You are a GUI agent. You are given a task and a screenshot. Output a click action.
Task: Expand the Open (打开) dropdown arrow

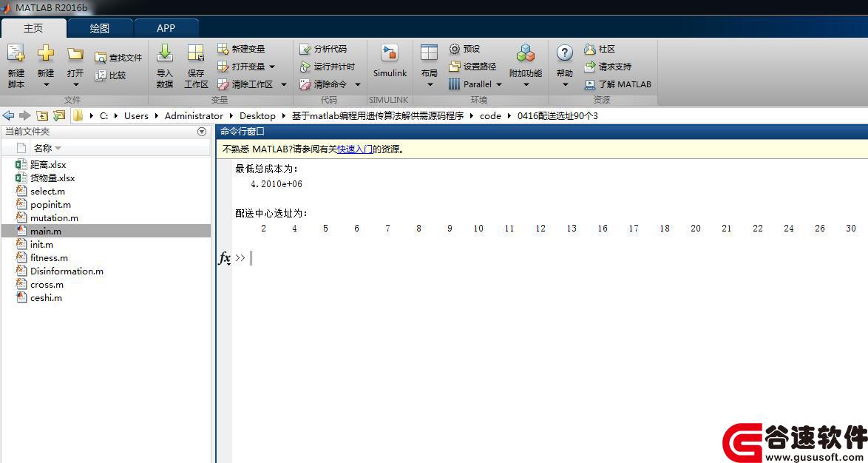(76, 85)
